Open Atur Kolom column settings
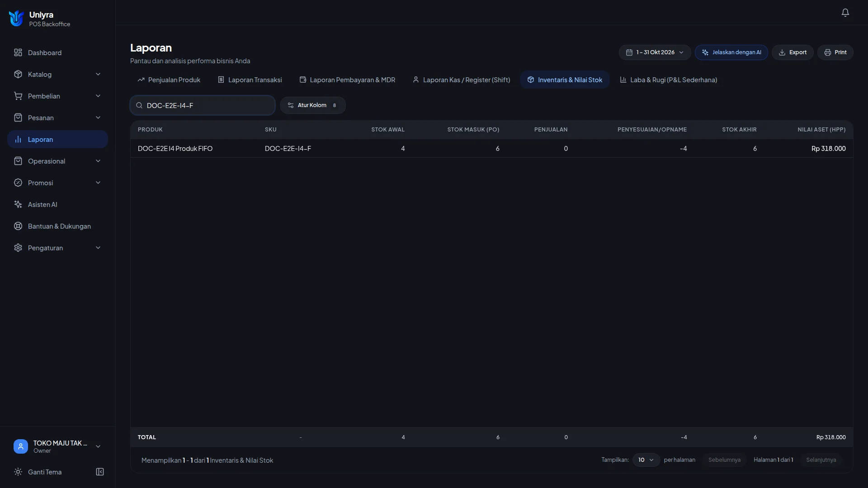This screenshot has height=488, width=868. pyautogui.click(x=313, y=105)
